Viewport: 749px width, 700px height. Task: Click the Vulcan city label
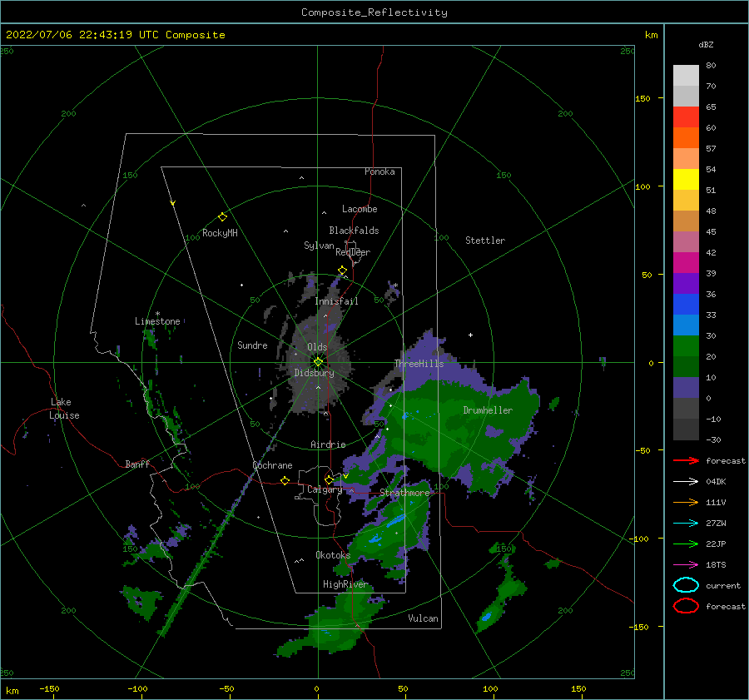coord(424,618)
